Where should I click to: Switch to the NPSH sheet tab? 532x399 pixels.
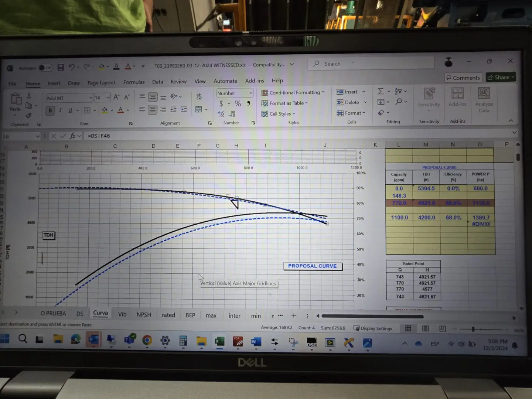click(x=144, y=314)
